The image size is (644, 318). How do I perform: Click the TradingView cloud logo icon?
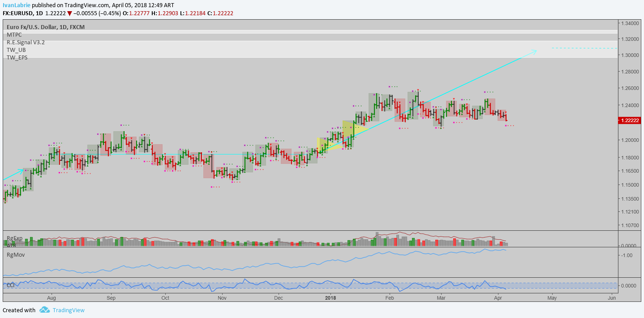pos(44,310)
